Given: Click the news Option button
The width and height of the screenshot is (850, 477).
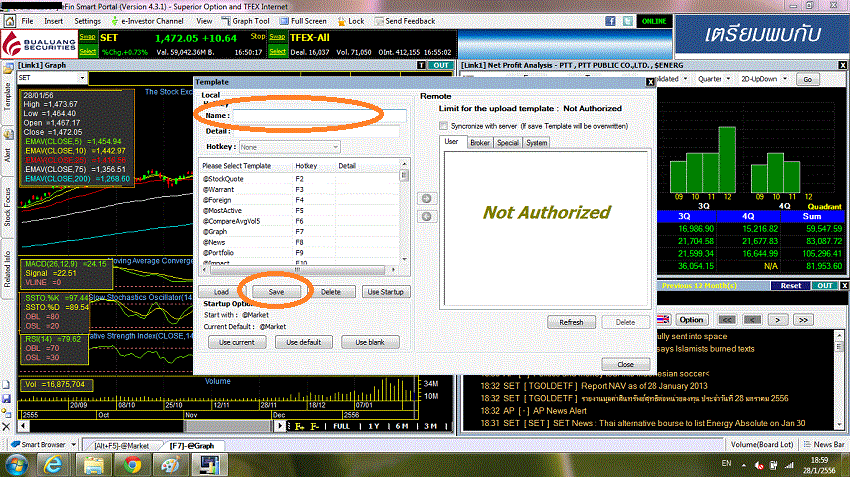Looking at the screenshot, I should tap(691, 320).
